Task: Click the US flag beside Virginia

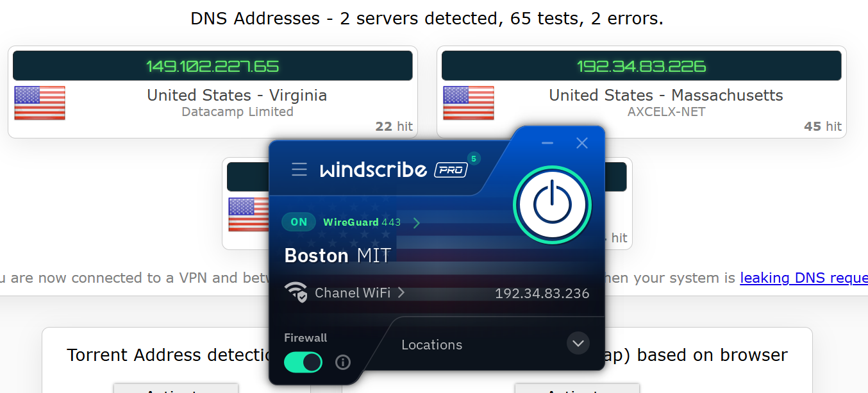Action: click(x=40, y=103)
